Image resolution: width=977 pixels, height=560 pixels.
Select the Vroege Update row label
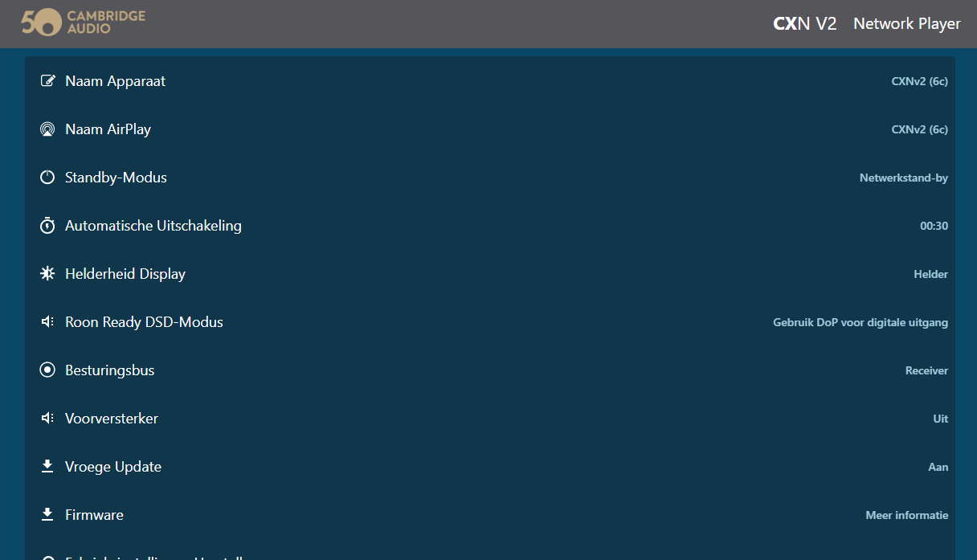click(113, 467)
